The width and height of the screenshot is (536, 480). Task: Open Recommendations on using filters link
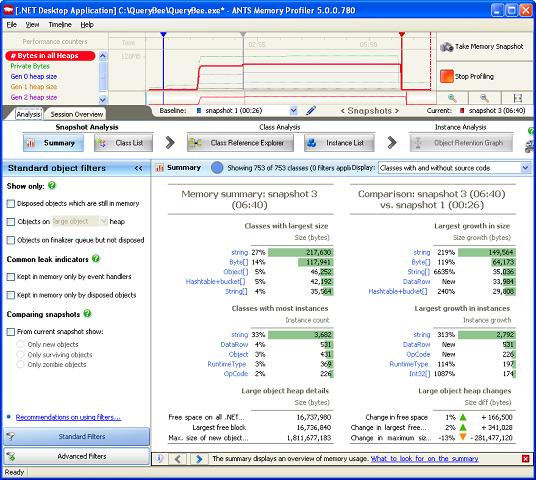pos(68,417)
